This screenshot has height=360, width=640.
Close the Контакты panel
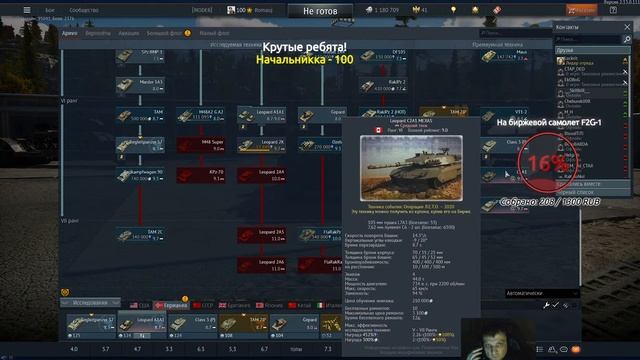[x=627, y=27]
